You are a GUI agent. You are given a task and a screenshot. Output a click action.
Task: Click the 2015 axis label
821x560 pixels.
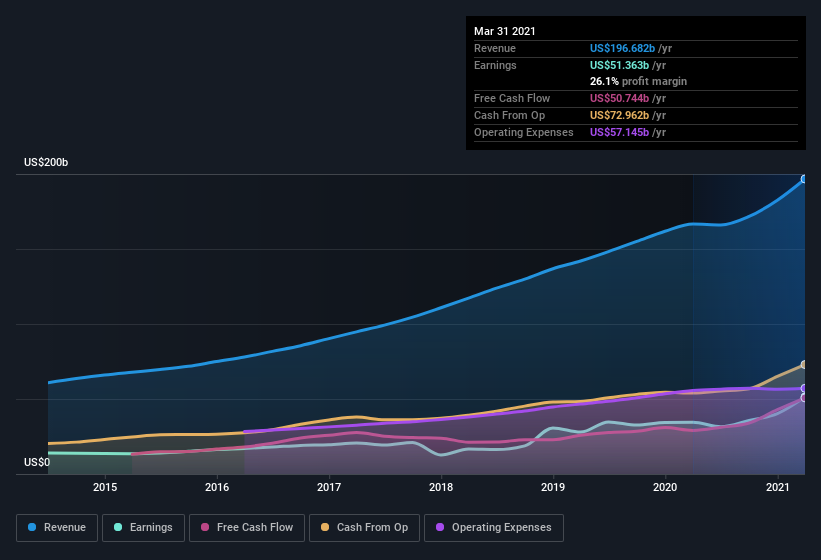105,487
